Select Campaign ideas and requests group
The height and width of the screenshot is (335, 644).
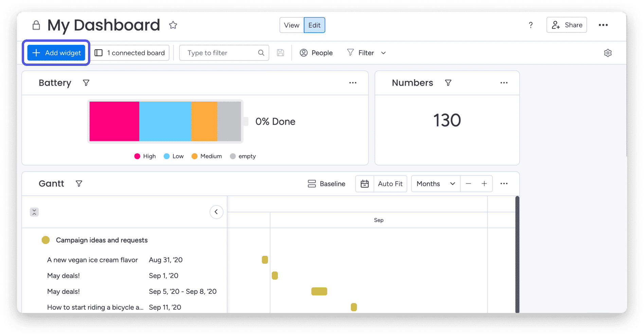tap(102, 240)
